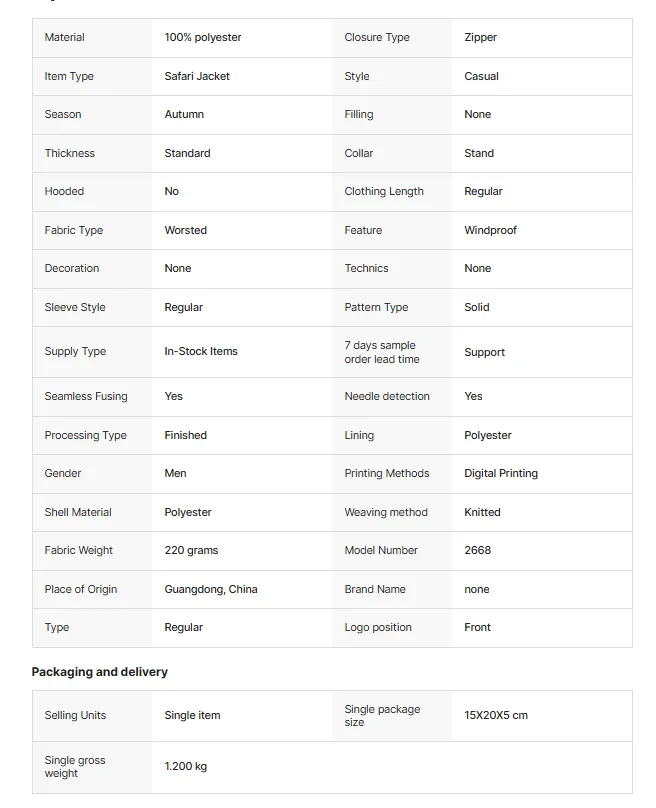
Task: Click the 'Logo position' label
Action: coord(378,628)
